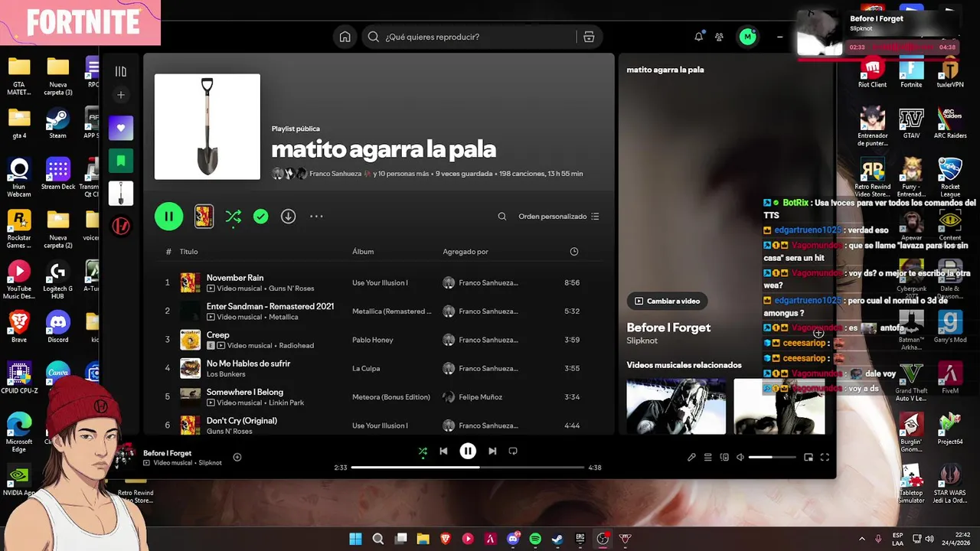
Task: Skip to previous track
Action: click(443, 452)
